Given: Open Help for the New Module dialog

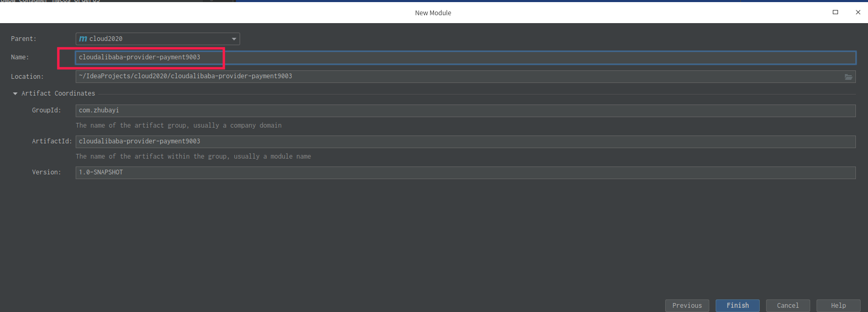Looking at the screenshot, I should click(x=839, y=306).
